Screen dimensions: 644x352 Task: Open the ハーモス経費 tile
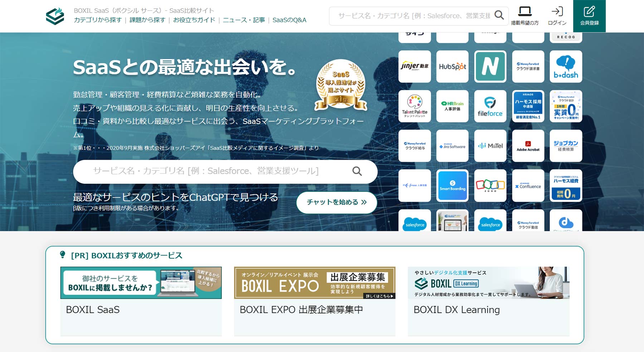566,185
